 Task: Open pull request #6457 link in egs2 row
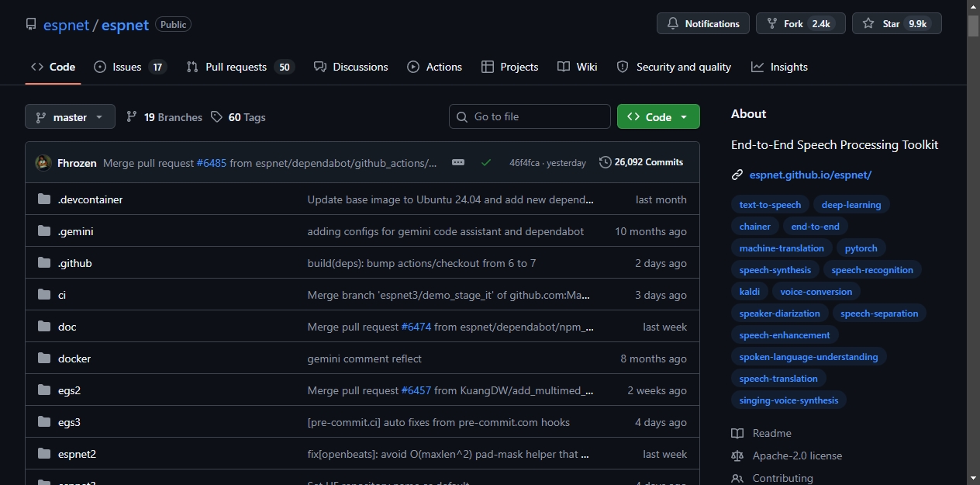click(416, 390)
